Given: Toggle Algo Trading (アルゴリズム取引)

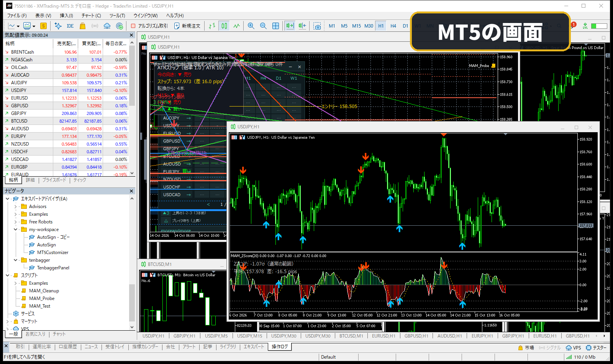Looking at the screenshot, I should coord(149,26).
